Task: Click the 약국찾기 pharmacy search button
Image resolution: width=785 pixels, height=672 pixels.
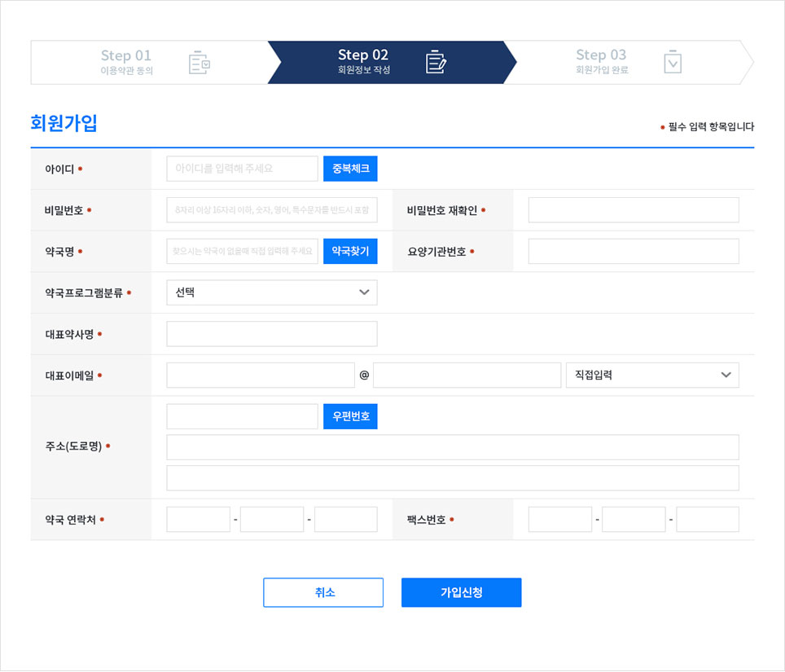Action: coord(350,251)
